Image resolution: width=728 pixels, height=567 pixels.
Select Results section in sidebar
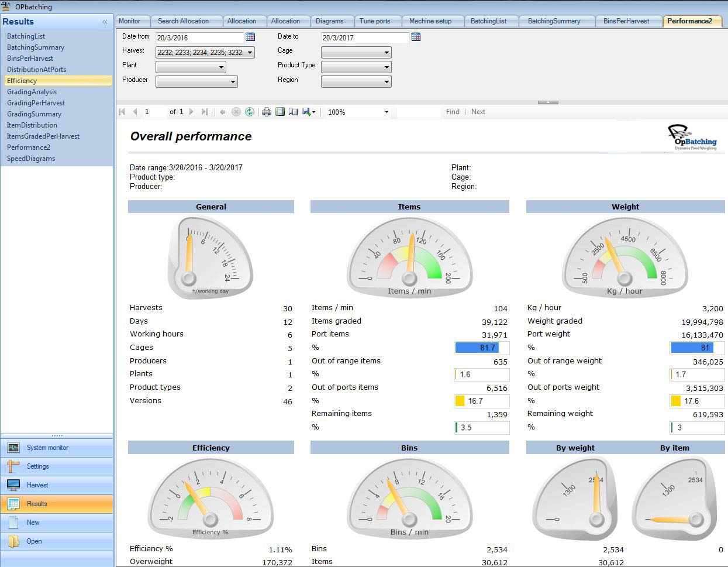(57, 504)
